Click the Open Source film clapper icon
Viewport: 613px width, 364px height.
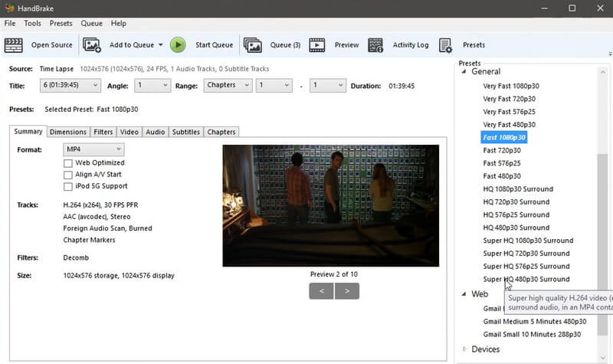coord(13,45)
